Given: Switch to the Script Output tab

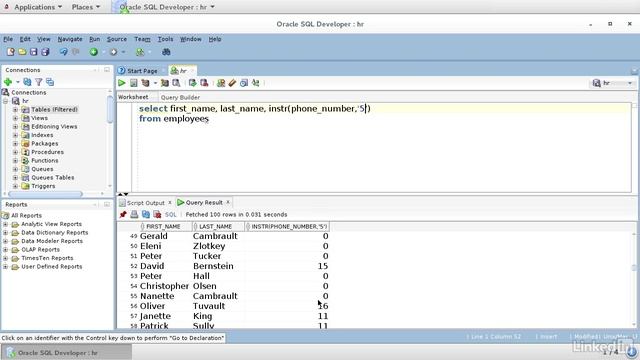Looking at the screenshot, I should click(x=145, y=203).
